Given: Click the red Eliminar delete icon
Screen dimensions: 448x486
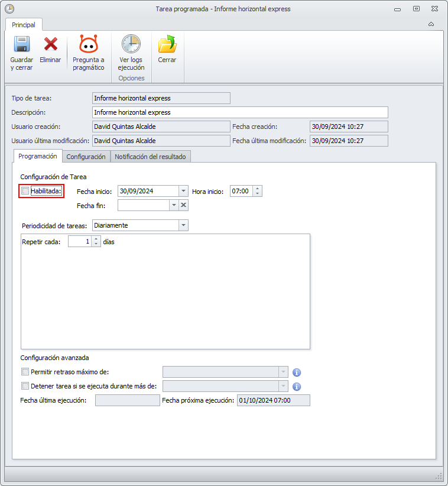Looking at the screenshot, I should pos(50,44).
